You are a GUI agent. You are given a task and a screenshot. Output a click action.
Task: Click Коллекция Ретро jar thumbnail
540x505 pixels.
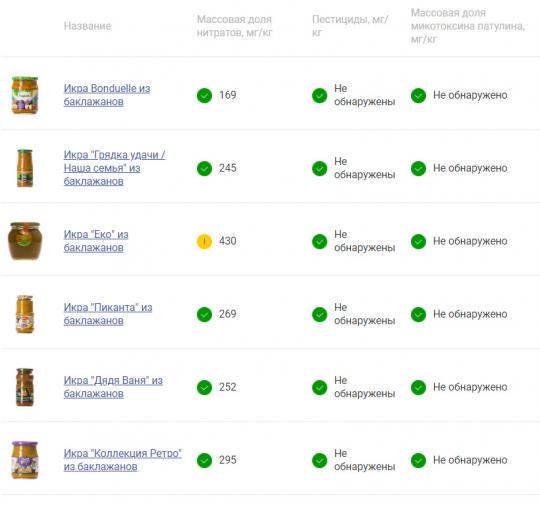(x=25, y=460)
